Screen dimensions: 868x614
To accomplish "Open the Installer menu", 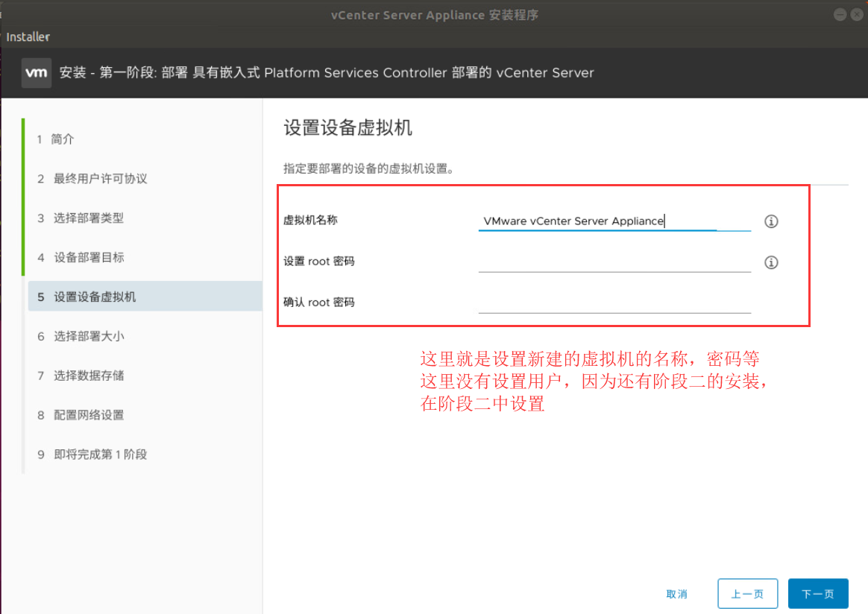I will (28, 37).
